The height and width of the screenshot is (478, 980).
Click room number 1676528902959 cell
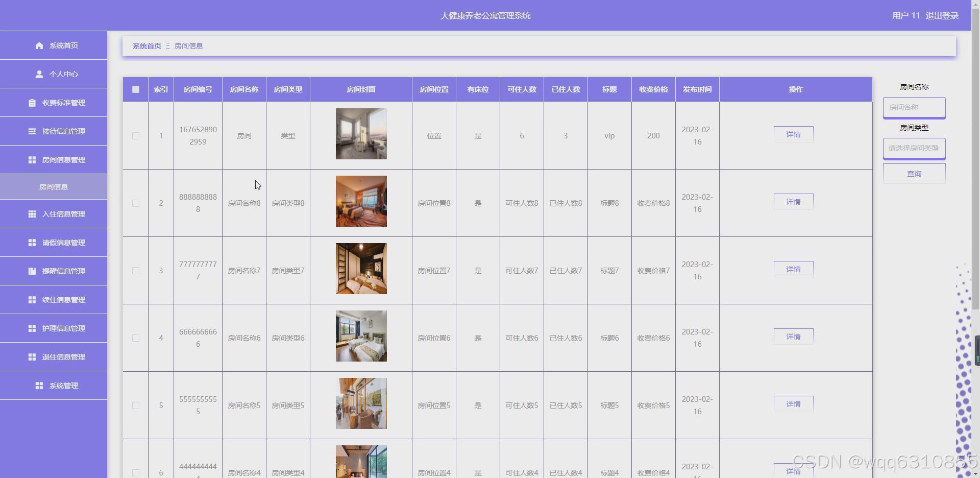(198, 136)
